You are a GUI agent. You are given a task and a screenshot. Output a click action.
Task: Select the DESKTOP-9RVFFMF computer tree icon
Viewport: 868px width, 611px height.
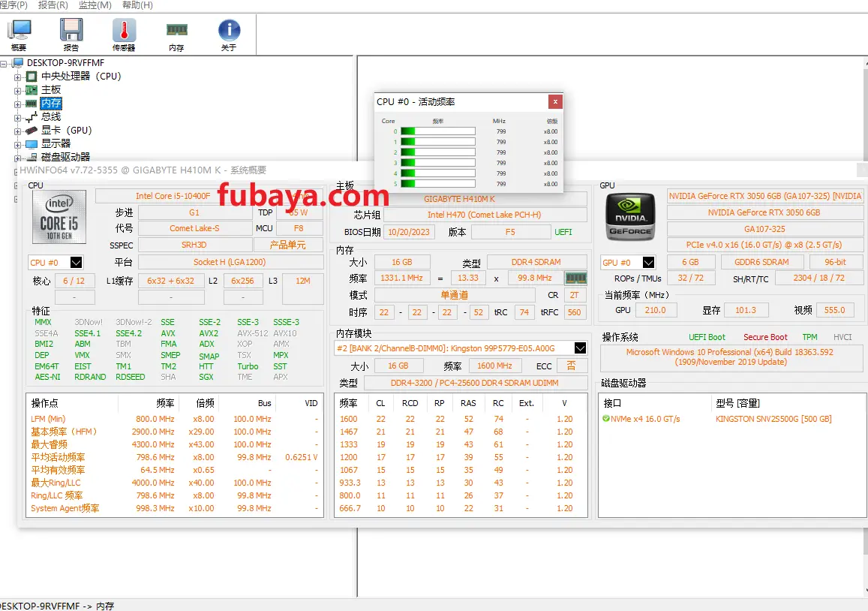[x=19, y=62]
